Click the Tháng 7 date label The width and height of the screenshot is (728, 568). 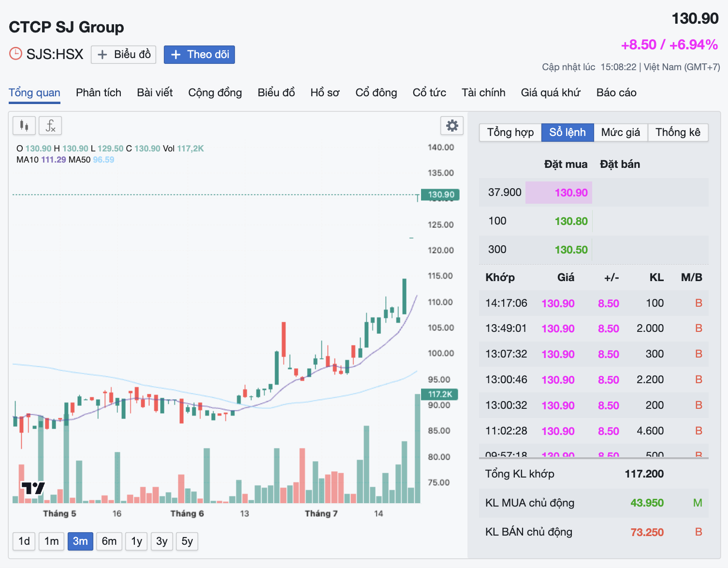[321, 514]
